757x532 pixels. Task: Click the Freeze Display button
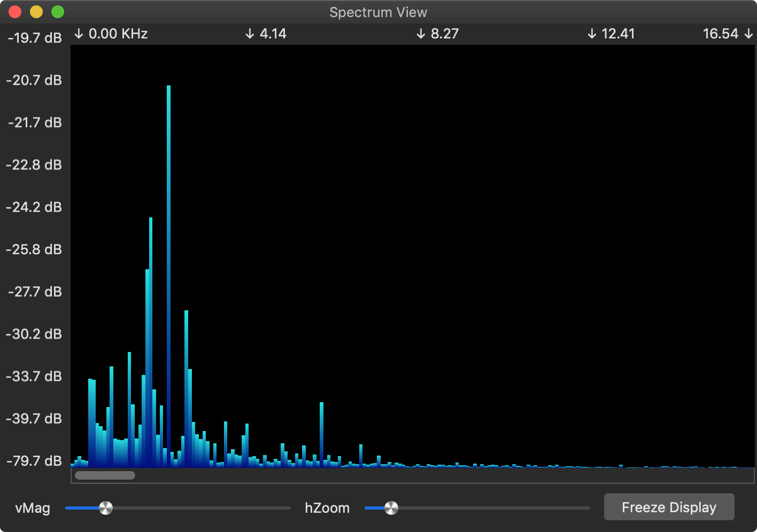(669, 507)
